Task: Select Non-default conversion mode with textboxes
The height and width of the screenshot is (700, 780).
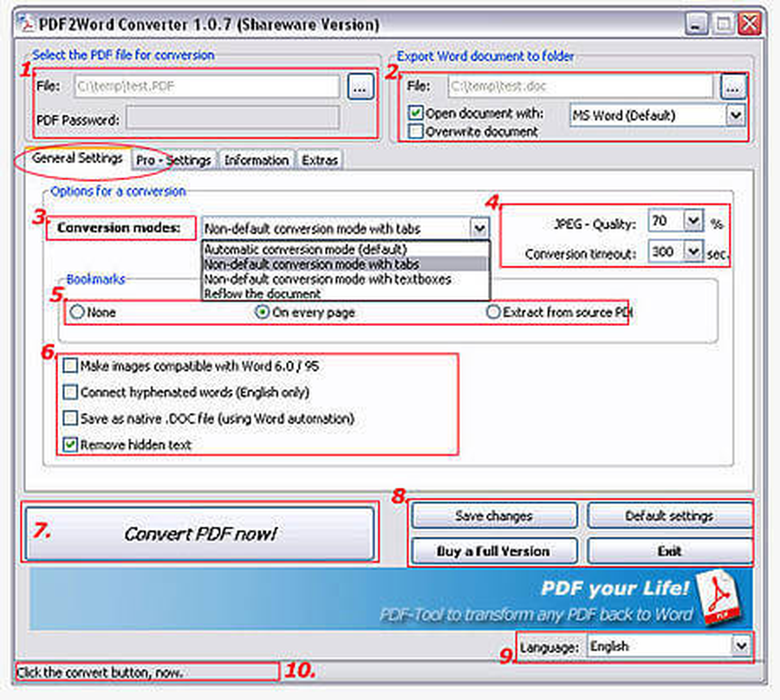Action: (x=345, y=279)
